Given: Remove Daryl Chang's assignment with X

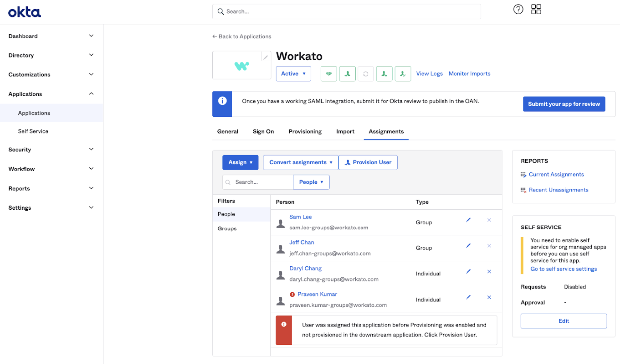Looking at the screenshot, I should 489,272.
